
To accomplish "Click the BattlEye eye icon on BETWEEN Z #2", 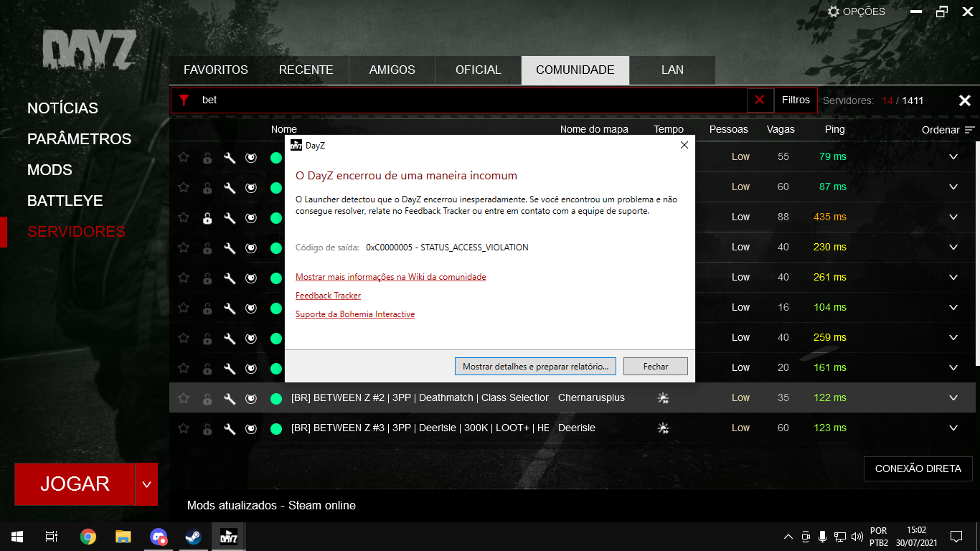I will coord(251,398).
